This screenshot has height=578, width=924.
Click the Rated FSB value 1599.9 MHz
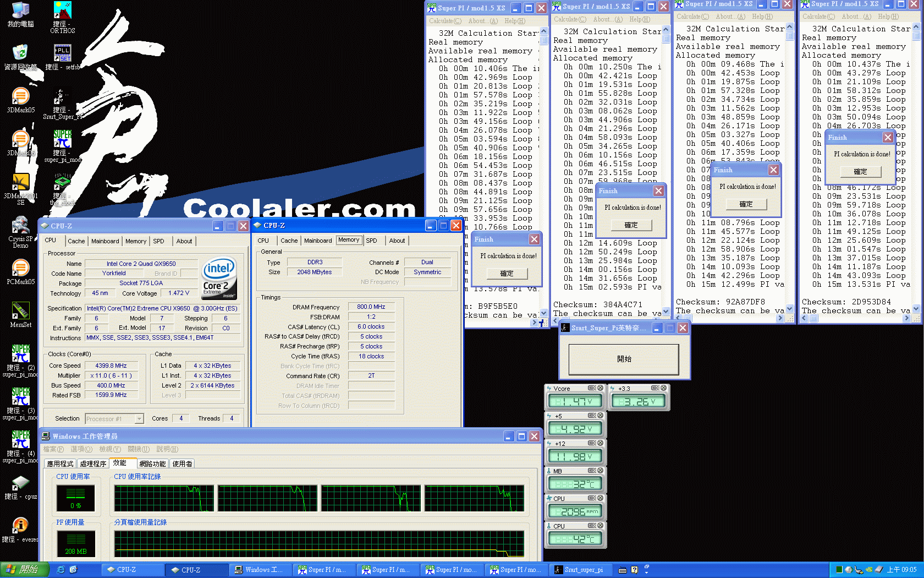[x=111, y=395]
